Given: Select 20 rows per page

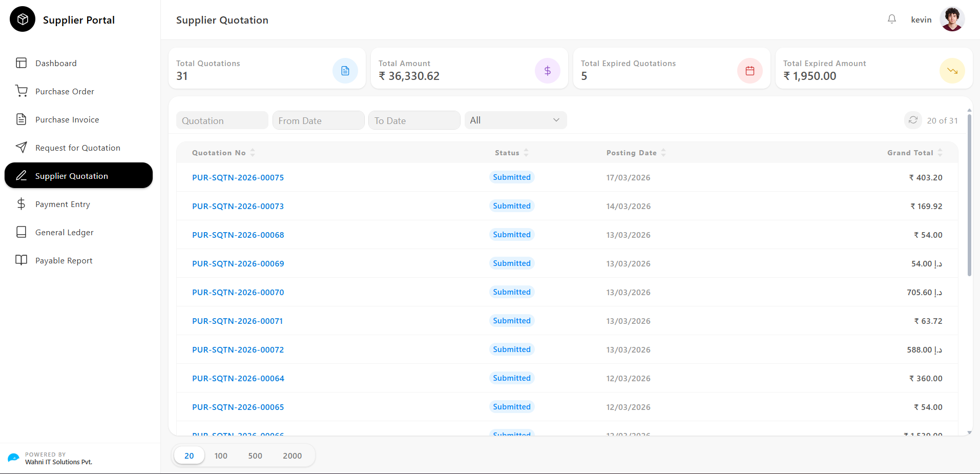Looking at the screenshot, I should pyautogui.click(x=189, y=456).
